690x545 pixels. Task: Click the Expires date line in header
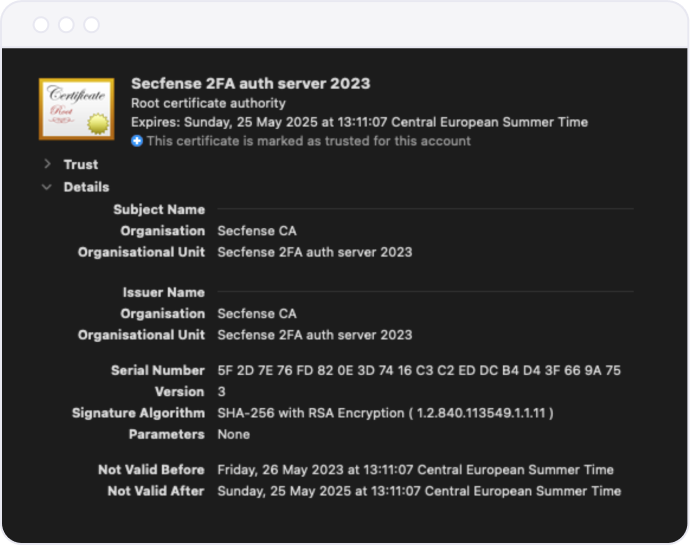coord(359,122)
